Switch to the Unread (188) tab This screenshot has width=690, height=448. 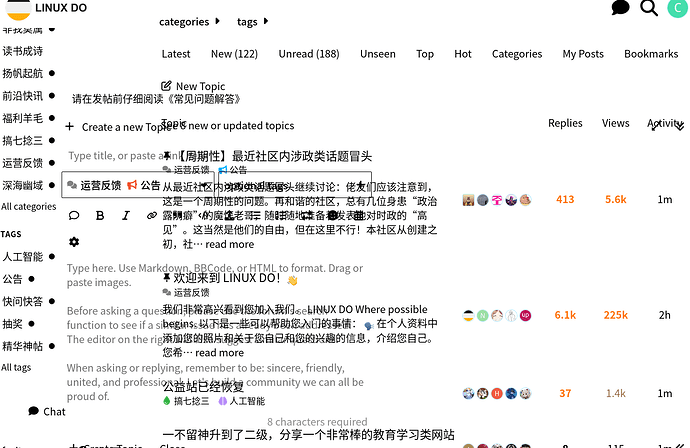click(309, 54)
